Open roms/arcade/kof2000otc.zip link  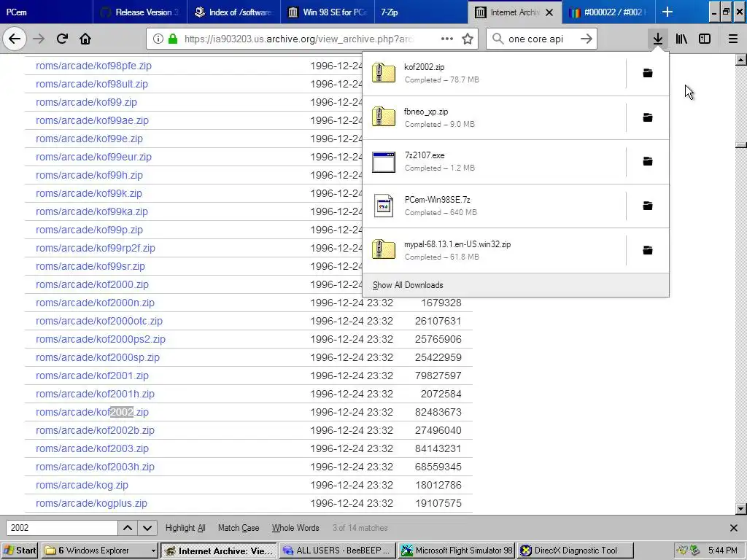(99, 321)
